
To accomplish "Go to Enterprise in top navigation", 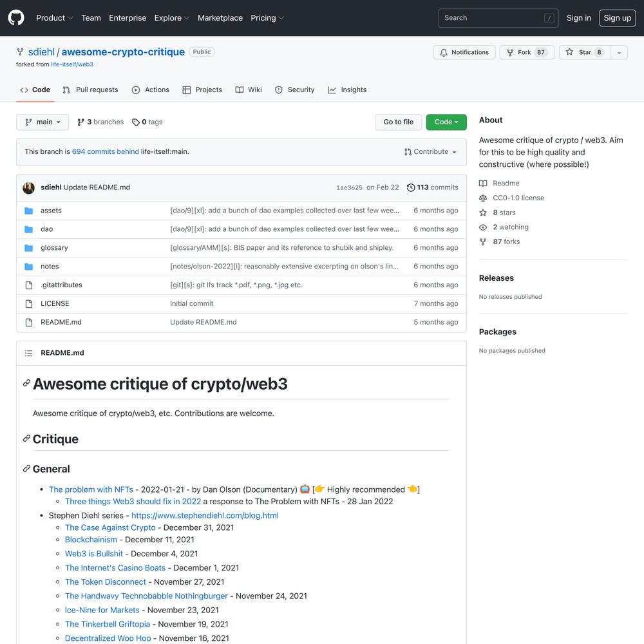I will click(128, 18).
